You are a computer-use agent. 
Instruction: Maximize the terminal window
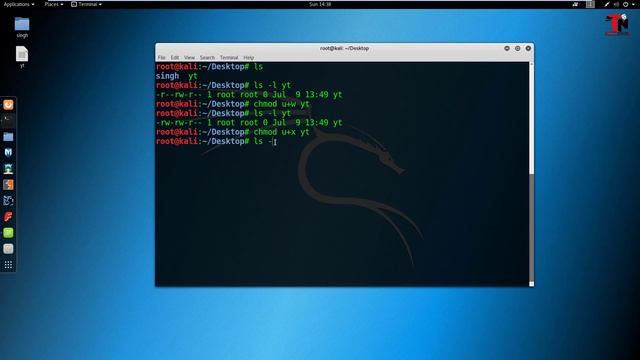coord(518,48)
